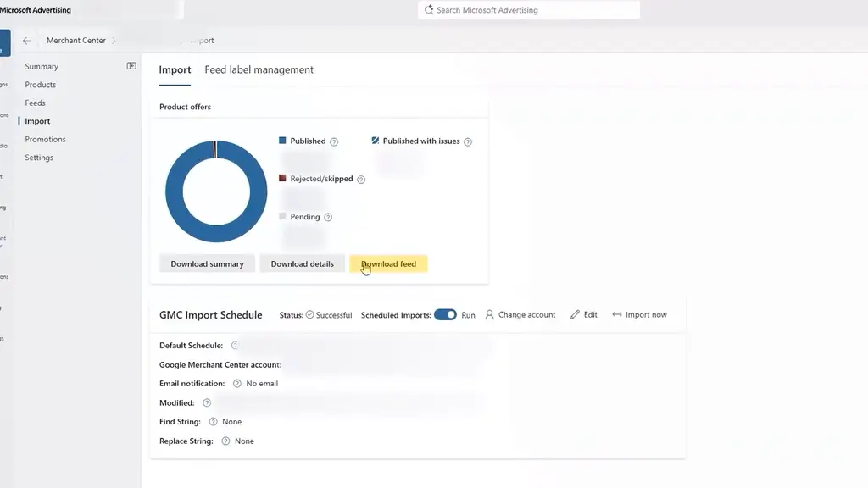Click the help icon beside Modified

pos(207,402)
